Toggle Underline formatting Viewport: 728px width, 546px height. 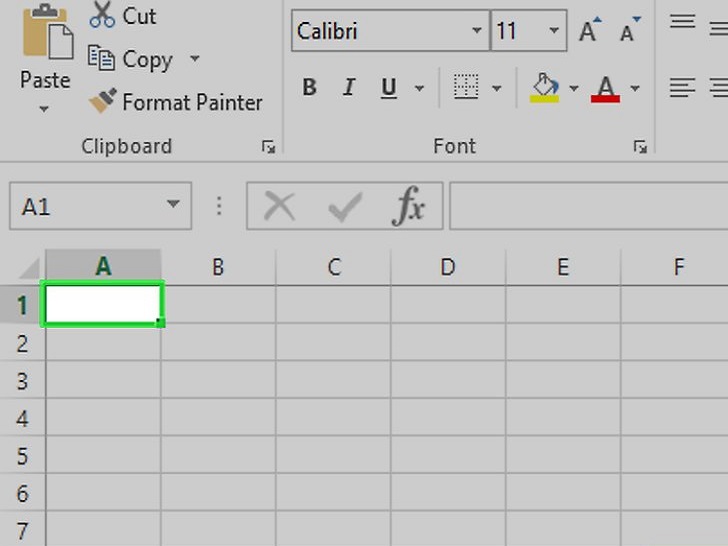[389, 88]
